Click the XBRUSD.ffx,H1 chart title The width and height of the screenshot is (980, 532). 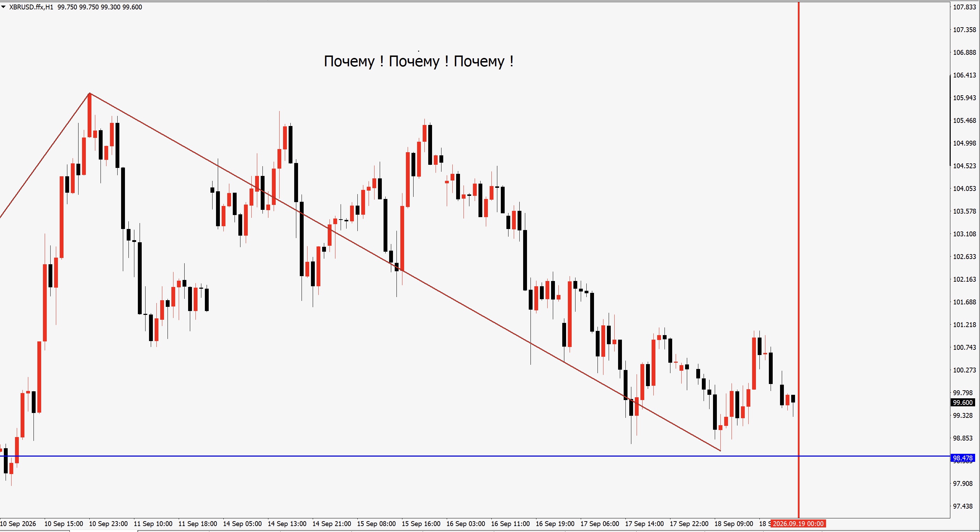point(31,7)
